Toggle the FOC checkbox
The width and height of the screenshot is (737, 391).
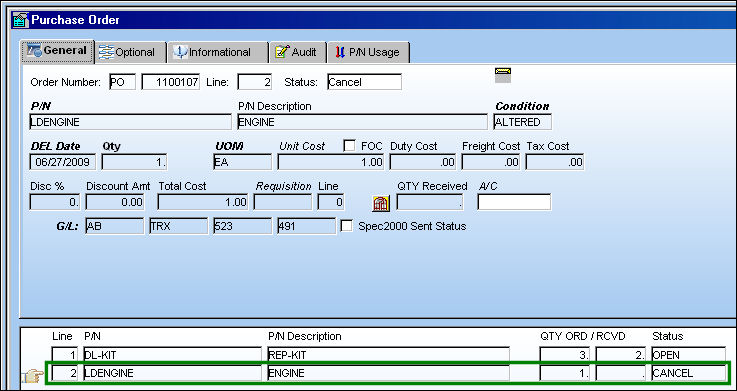(349, 146)
